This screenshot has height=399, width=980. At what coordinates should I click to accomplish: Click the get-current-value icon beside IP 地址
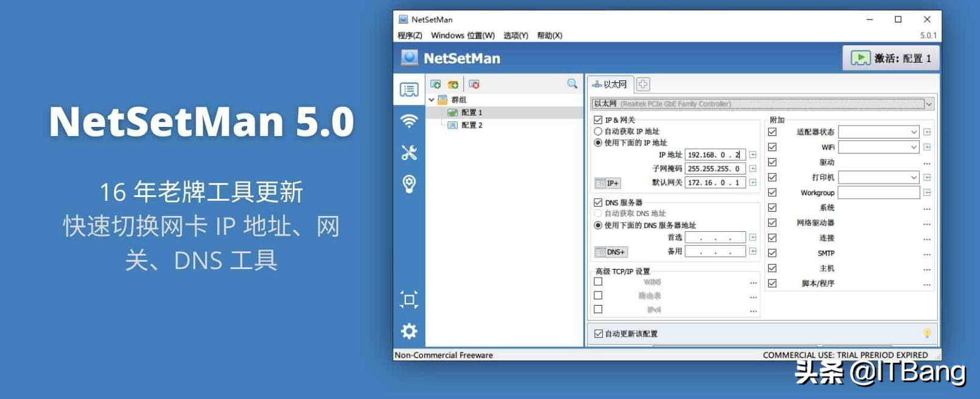click(753, 155)
